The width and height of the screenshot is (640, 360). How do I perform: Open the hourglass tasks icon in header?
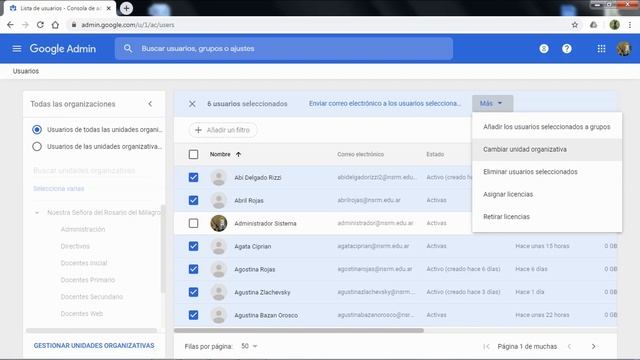[x=544, y=49]
